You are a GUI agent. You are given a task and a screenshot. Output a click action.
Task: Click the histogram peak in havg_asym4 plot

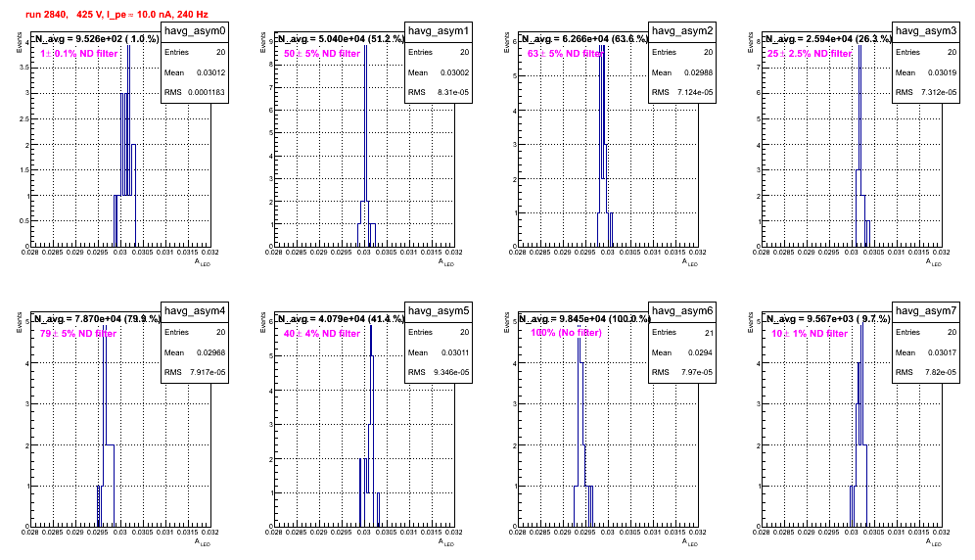point(105,328)
